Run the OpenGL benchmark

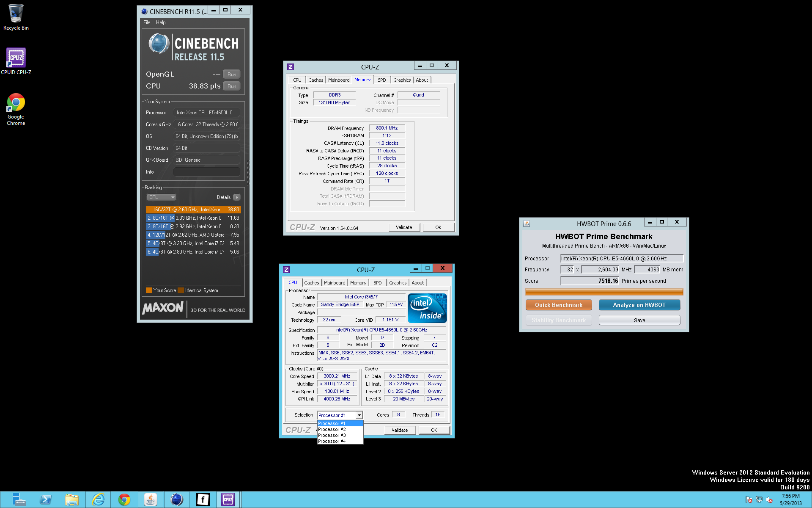232,74
